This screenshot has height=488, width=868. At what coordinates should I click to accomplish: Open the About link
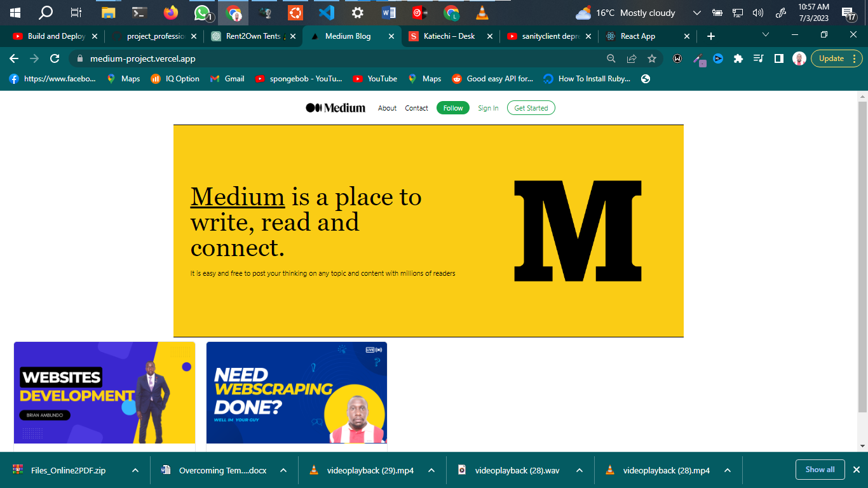pyautogui.click(x=388, y=108)
